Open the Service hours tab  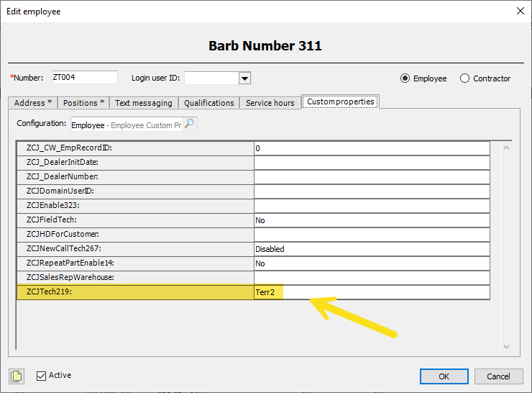coord(270,103)
